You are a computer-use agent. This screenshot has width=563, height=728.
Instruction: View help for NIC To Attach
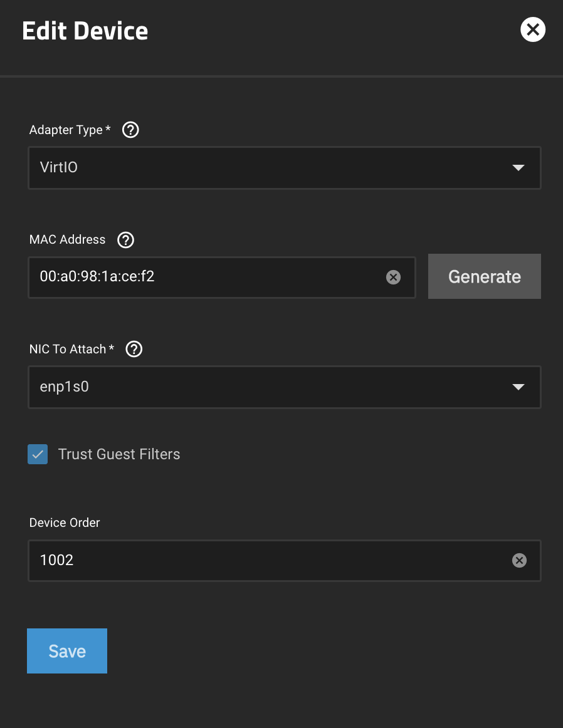pyautogui.click(x=134, y=349)
